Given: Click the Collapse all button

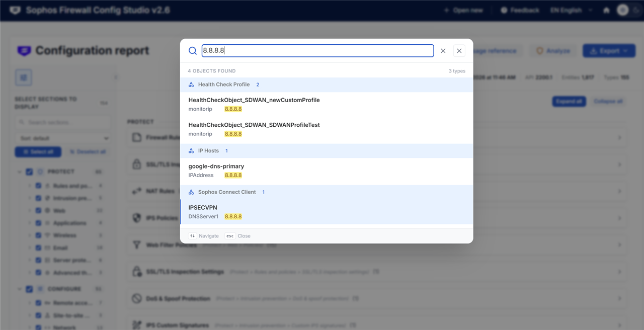Looking at the screenshot, I should (x=608, y=101).
